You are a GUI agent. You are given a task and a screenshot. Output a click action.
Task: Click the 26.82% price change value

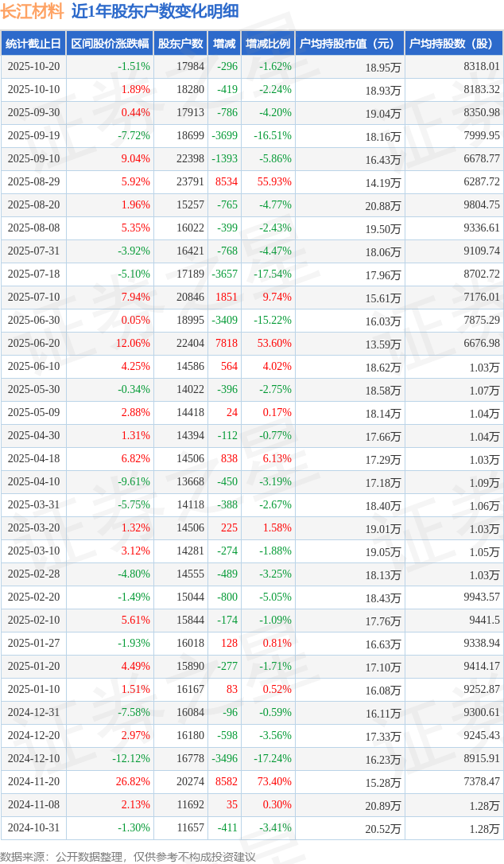click(133, 782)
